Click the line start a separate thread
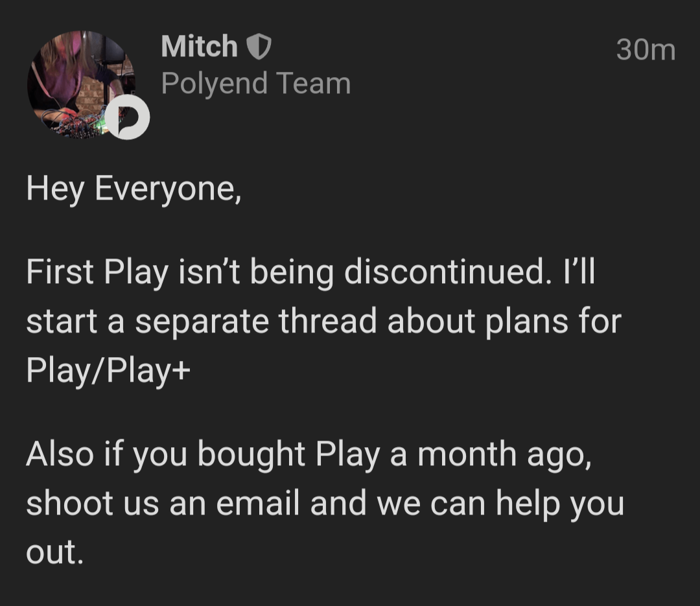The height and width of the screenshot is (606, 700). coord(324,321)
